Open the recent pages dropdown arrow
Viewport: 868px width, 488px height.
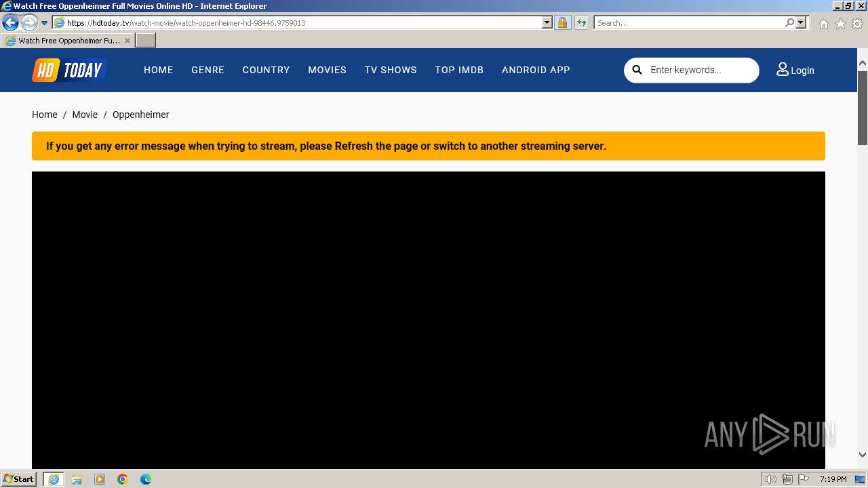coord(44,23)
